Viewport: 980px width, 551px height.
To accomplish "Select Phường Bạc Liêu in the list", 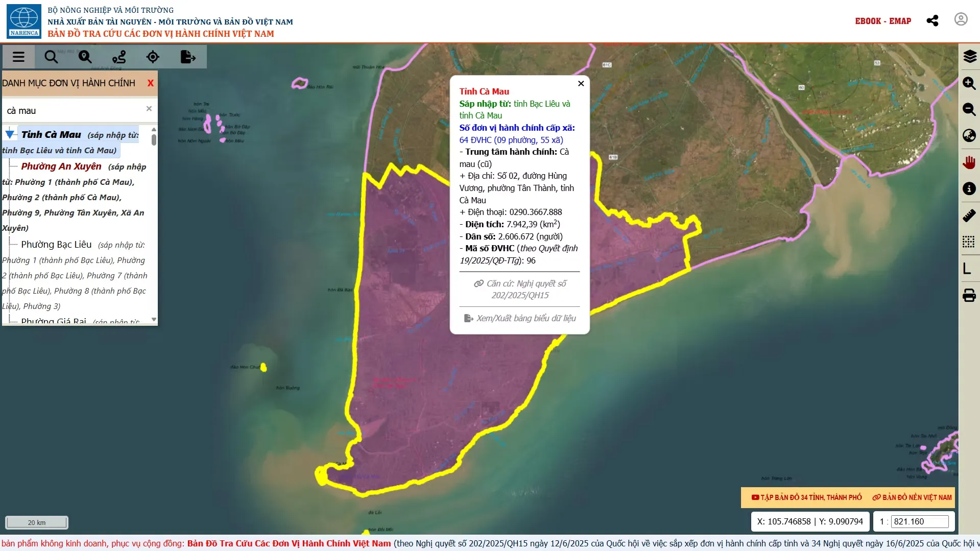I will pyautogui.click(x=56, y=245).
